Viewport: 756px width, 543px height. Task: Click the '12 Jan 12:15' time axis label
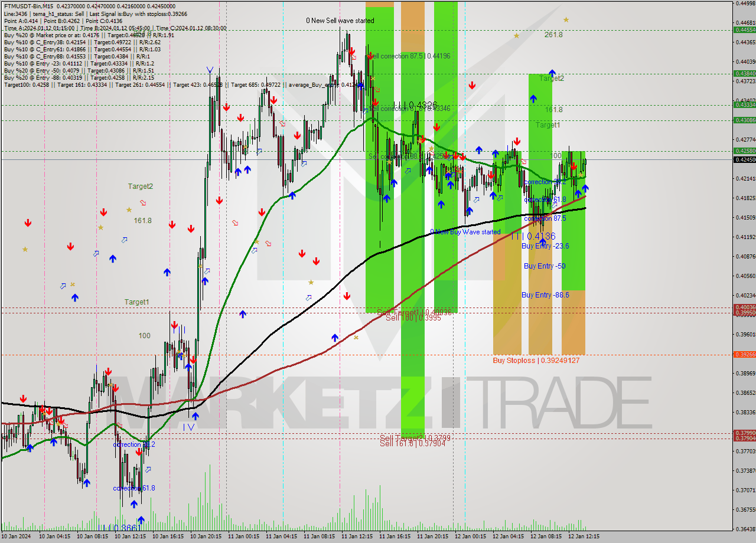click(x=583, y=537)
